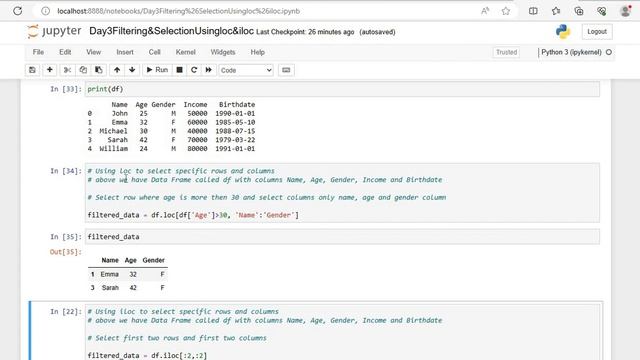The height and width of the screenshot is (360, 640).
Task: Click into the print(df) code cell
Action: coord(342,89)
